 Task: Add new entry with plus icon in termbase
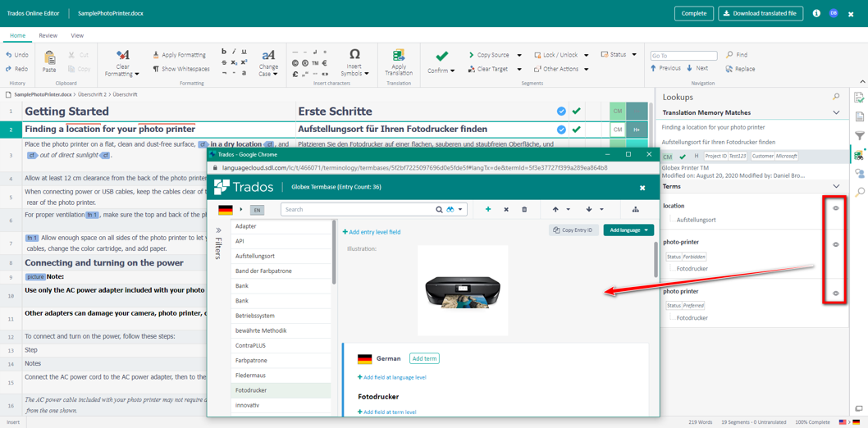487,210
